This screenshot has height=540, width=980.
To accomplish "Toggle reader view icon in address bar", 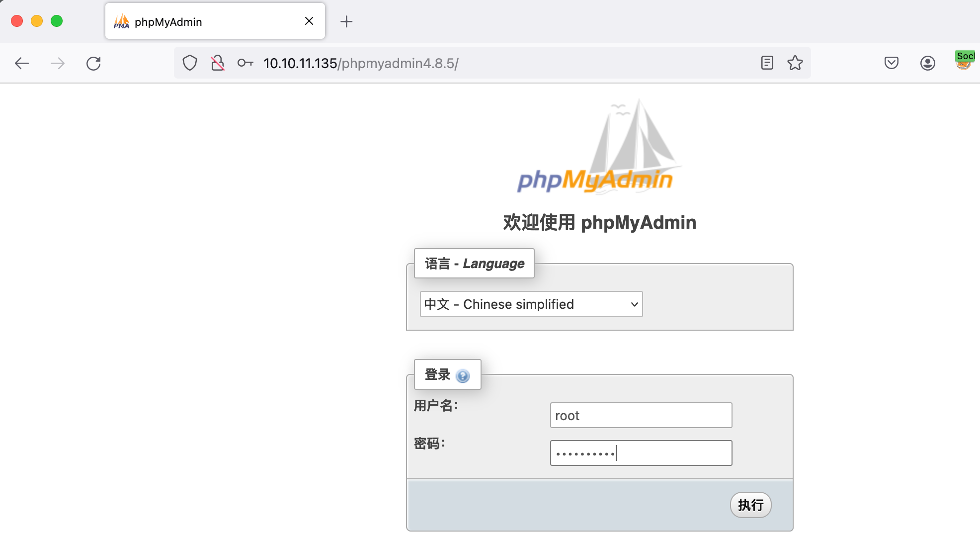I will (x=767, y=63).
